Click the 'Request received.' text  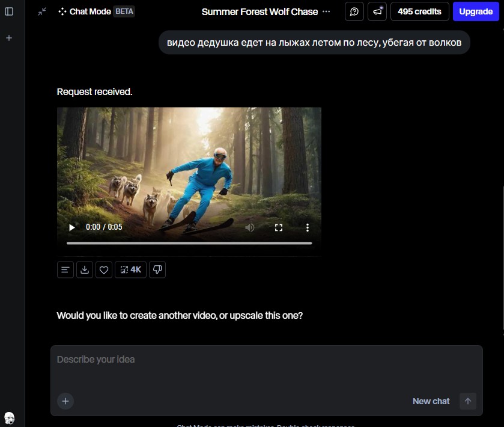click(94, 91)
